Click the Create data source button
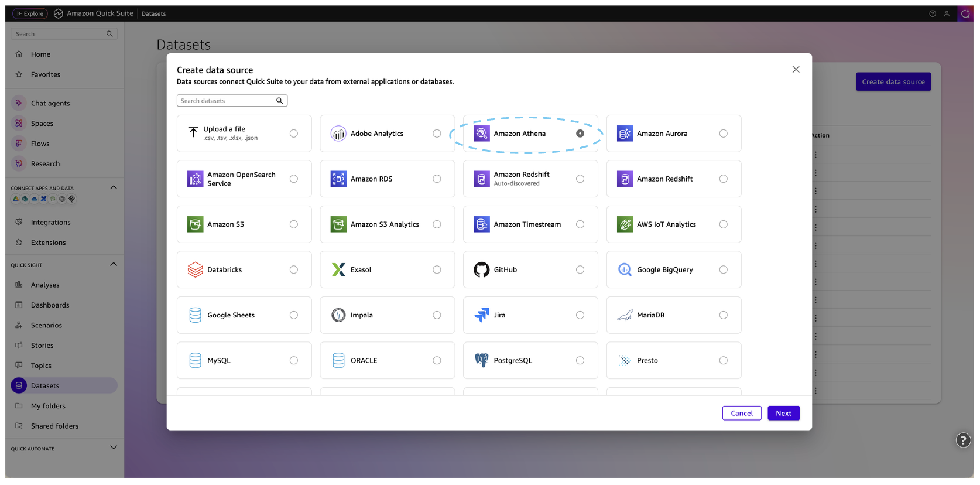Image resolution: width=980 pixels, height=485 pixels. pos(893,82)
